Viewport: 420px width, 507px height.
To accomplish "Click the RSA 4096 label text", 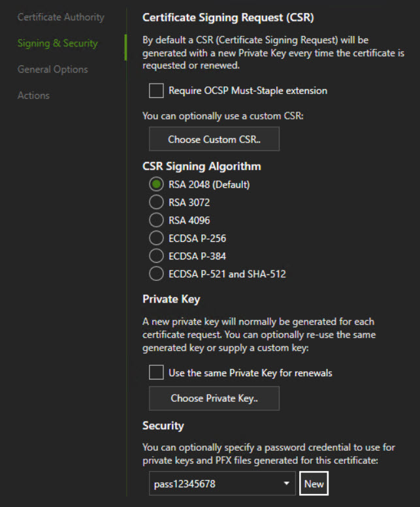I will (x=189, y=221).
